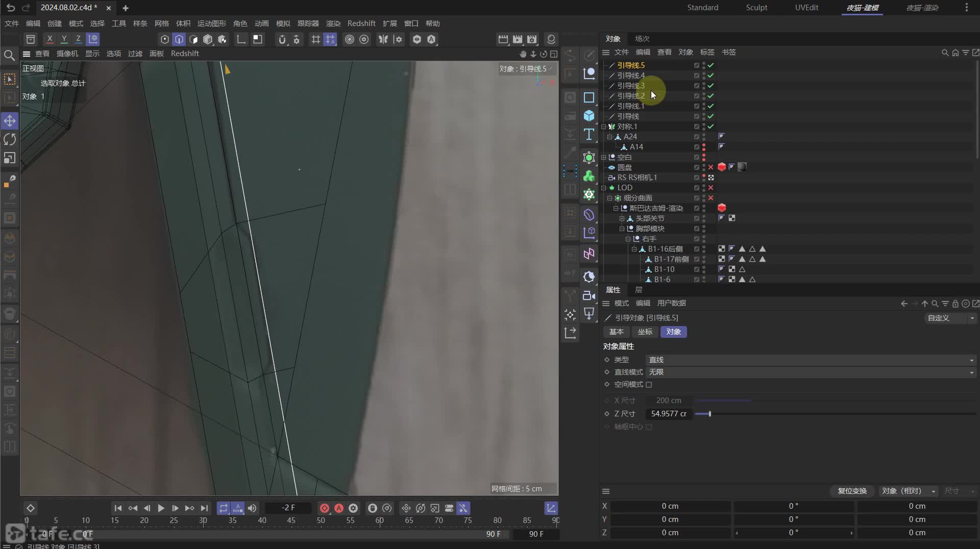980x549 pixels.
Task: Toggle the red X for 细分曲面
Action: point(710,198)
